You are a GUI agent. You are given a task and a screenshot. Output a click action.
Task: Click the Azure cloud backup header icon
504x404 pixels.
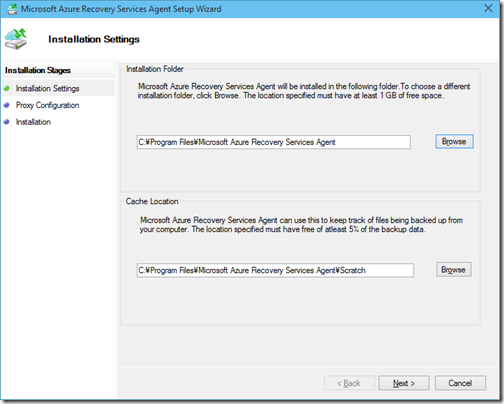[x=16, y=39]
